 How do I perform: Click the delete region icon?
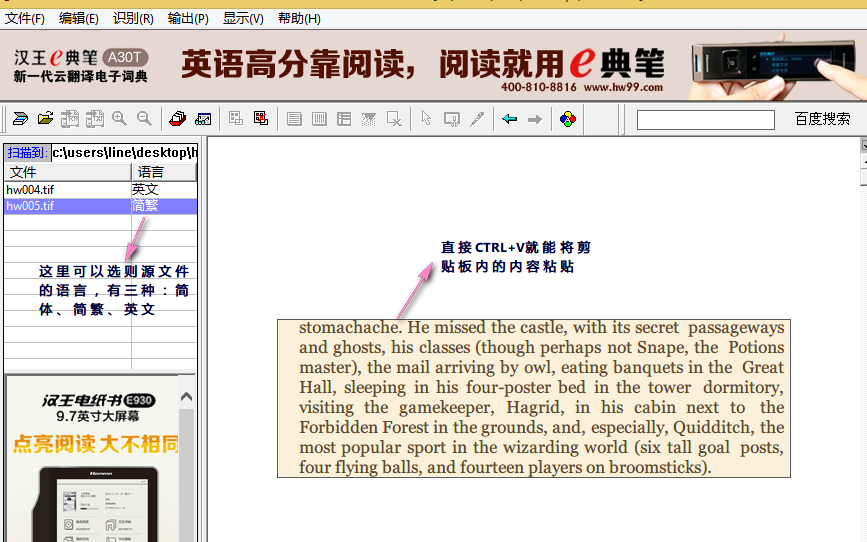[x=394, y=119]
